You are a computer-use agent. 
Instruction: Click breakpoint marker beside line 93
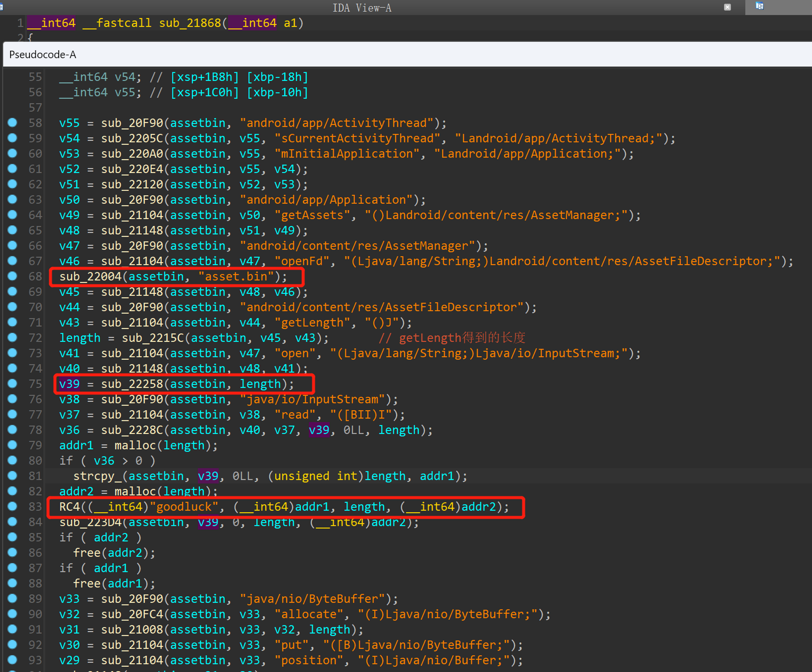click(x=13, y=660)
